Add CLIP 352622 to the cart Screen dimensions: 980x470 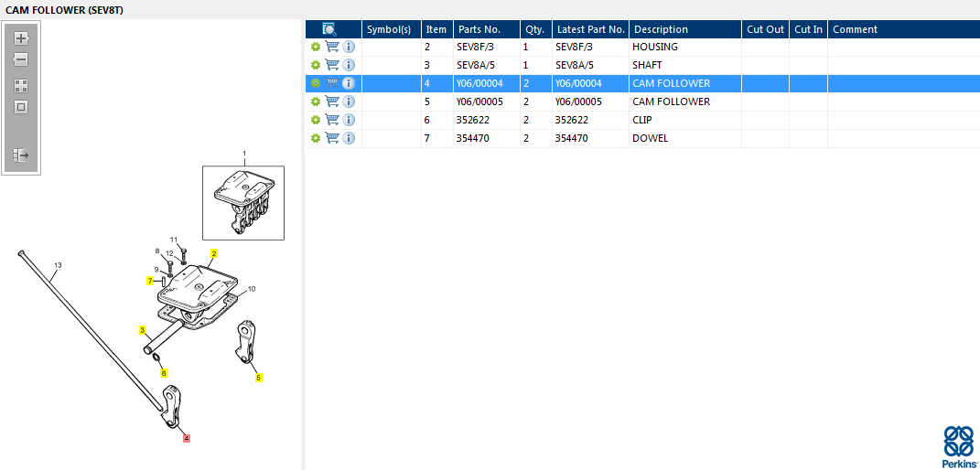point(332,120)
